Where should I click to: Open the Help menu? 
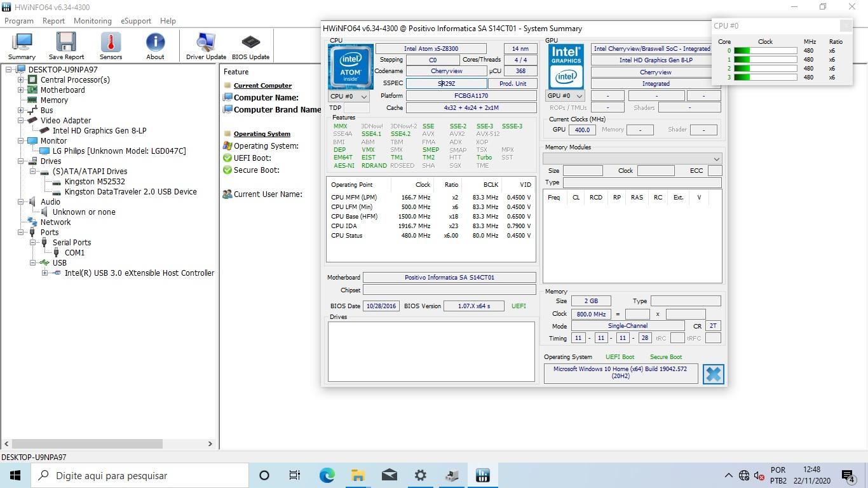168,20
